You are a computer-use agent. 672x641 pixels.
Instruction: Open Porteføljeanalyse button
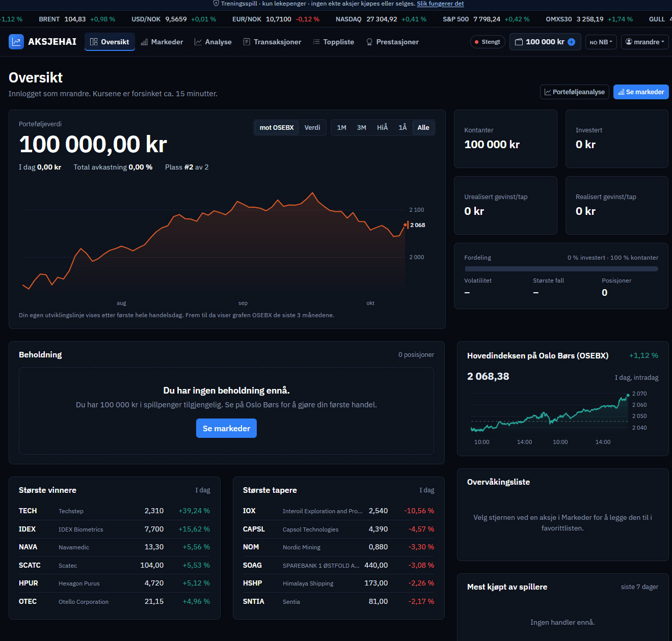pos(575,92)
